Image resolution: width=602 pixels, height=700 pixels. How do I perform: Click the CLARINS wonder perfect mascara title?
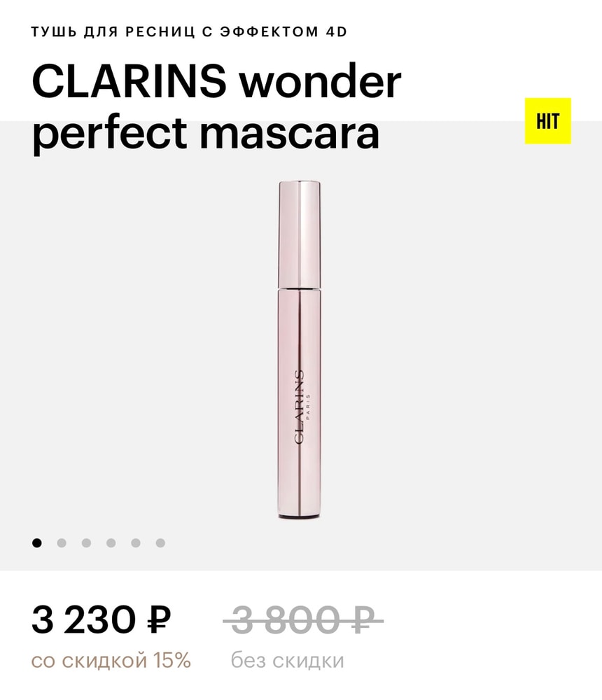pos(216,107)
